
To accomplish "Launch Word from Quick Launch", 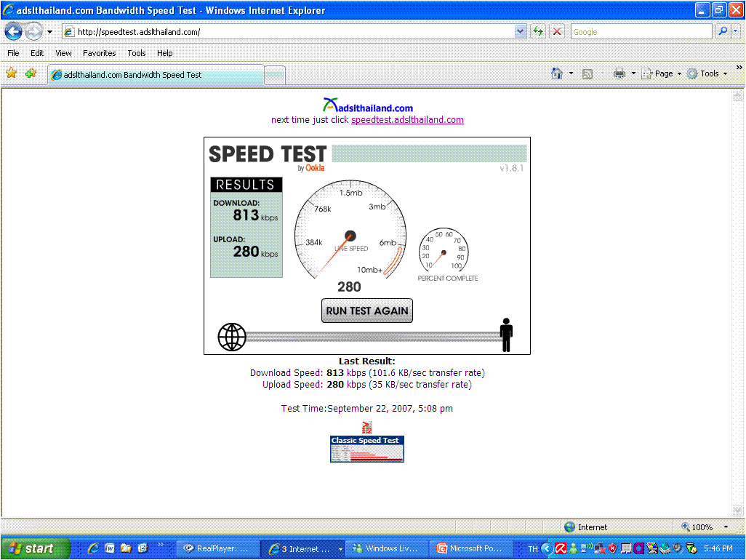I will pyautogui.click(x=109, y=548).
